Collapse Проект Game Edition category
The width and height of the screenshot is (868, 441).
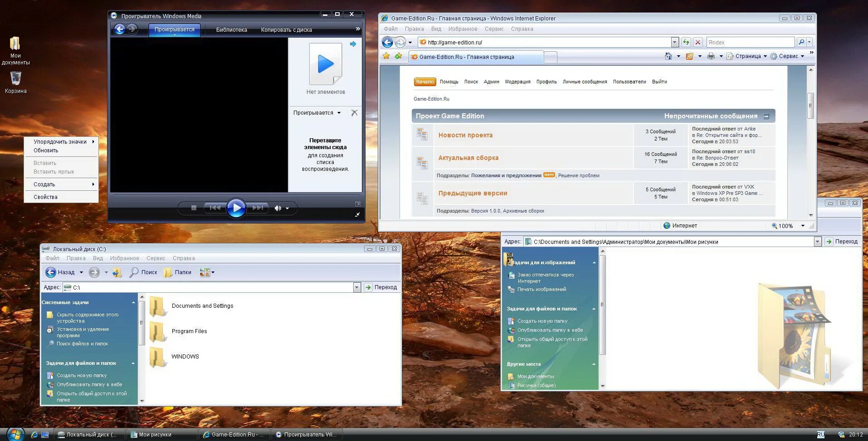766,116
